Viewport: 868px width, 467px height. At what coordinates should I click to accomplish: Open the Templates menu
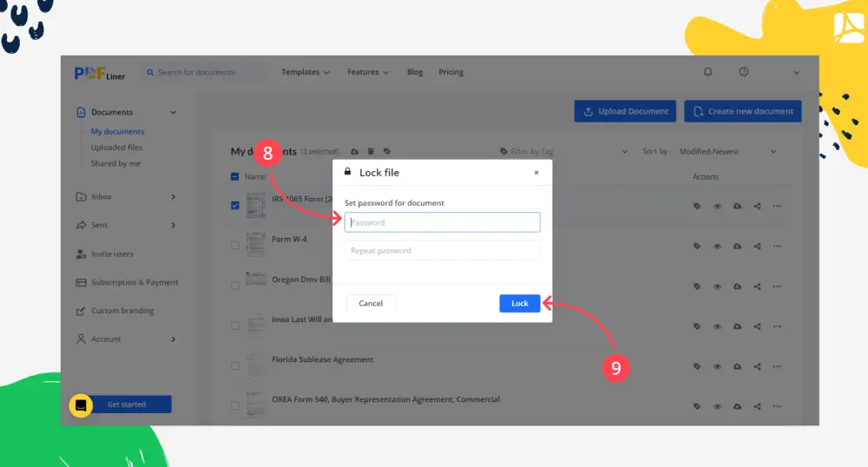coord(305,72)
